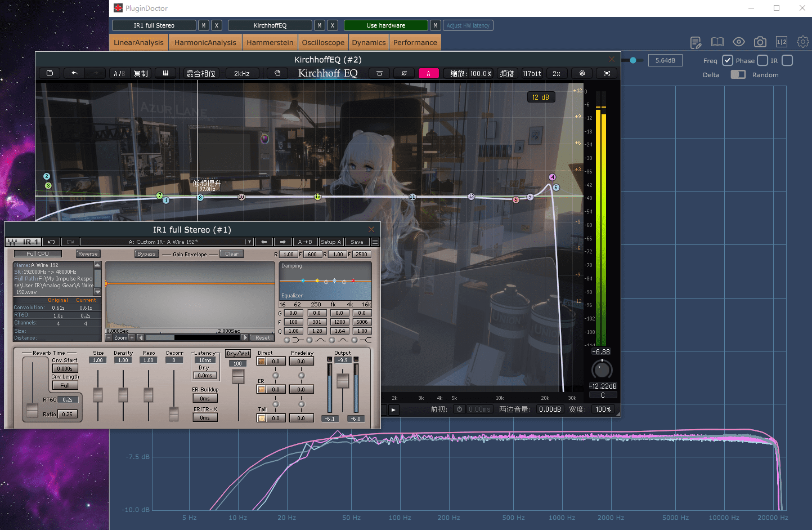Zoom in IR-1 envelope with plus

[132, 338]
